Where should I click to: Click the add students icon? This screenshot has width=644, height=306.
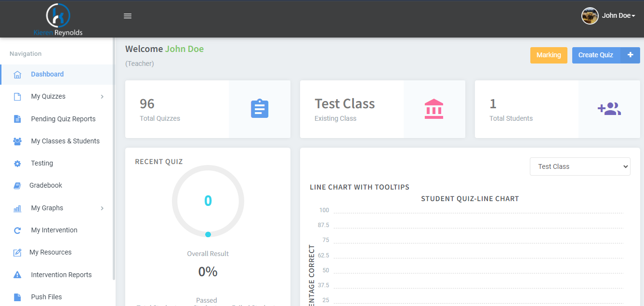coord(609,109)
